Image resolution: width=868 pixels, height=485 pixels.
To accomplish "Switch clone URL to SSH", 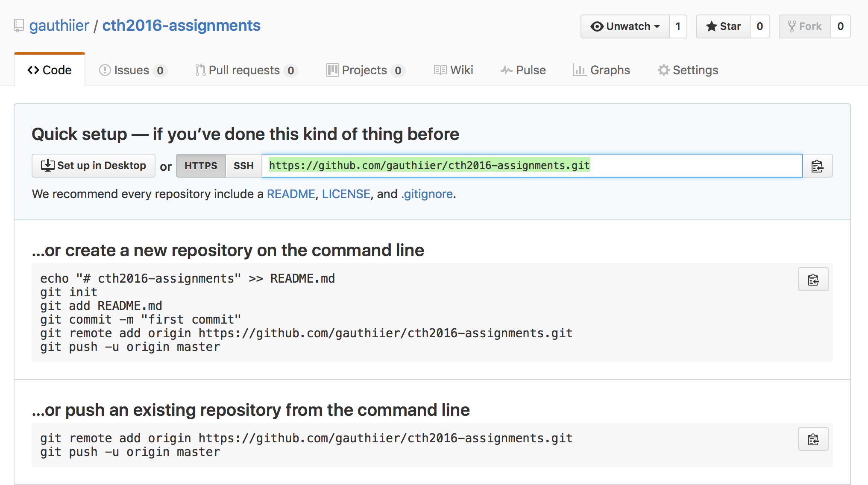I will (243, 166).
